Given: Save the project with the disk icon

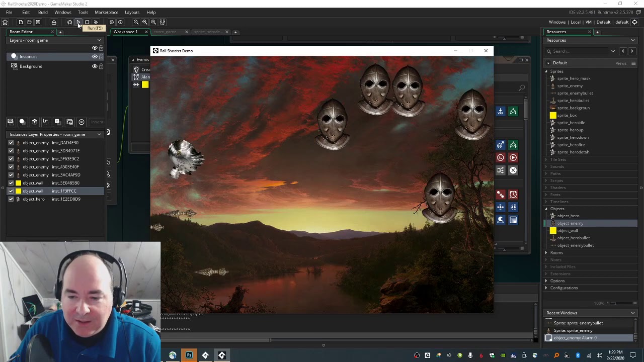Looking at the screenshot, I should [x=38, y=22].
